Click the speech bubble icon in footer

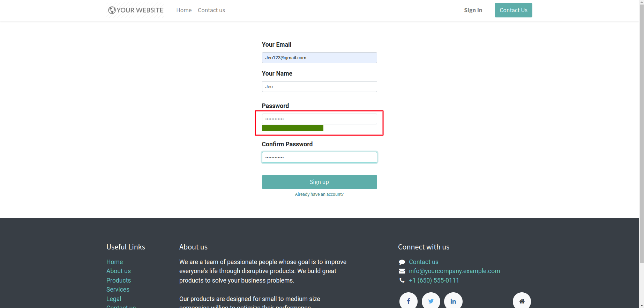(x=402, y=262)
